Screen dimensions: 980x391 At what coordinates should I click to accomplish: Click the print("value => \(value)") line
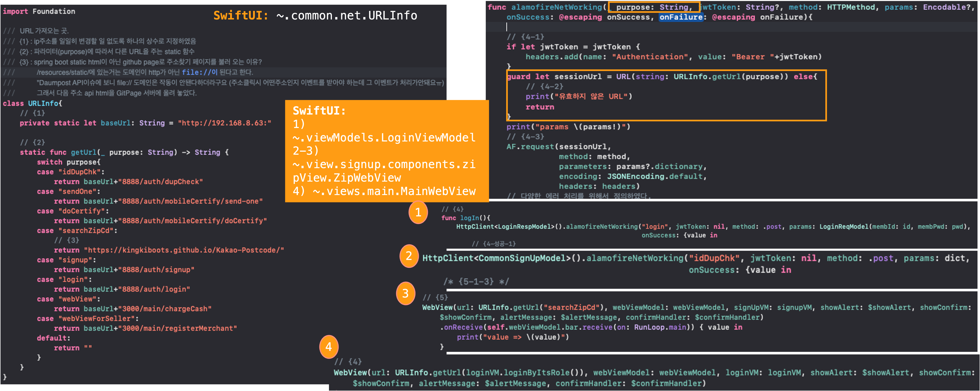(x=513, y=337)
